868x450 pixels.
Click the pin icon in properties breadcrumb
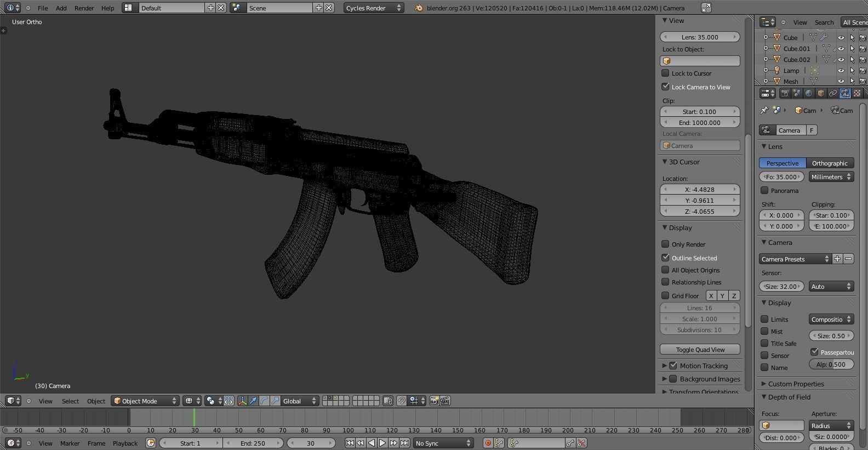[764, 110]
